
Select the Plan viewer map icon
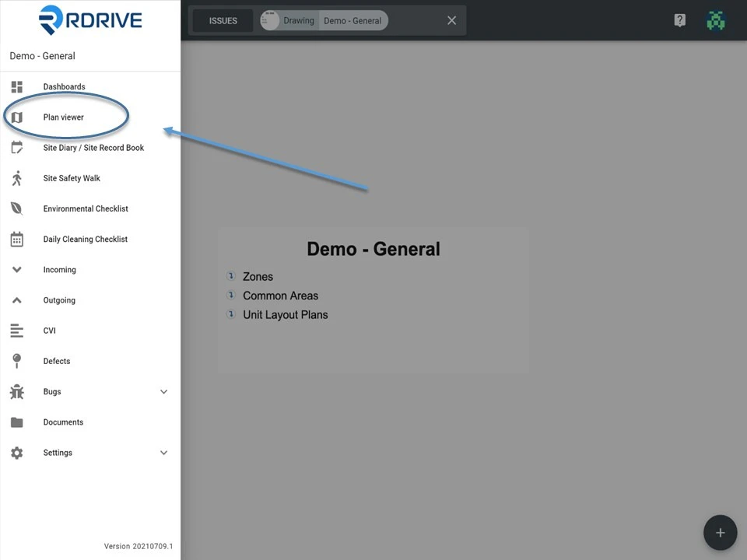pyautogui.click(x=16, y=117)
